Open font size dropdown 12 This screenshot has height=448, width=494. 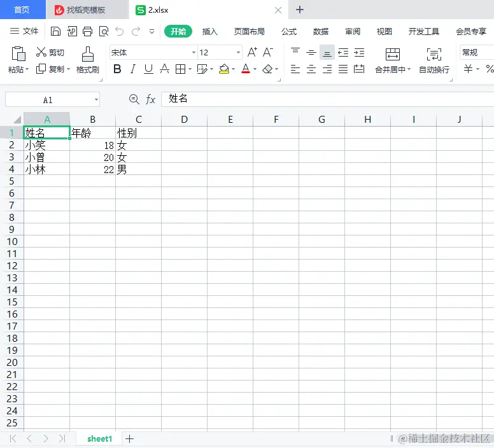(x=238, y=52)
